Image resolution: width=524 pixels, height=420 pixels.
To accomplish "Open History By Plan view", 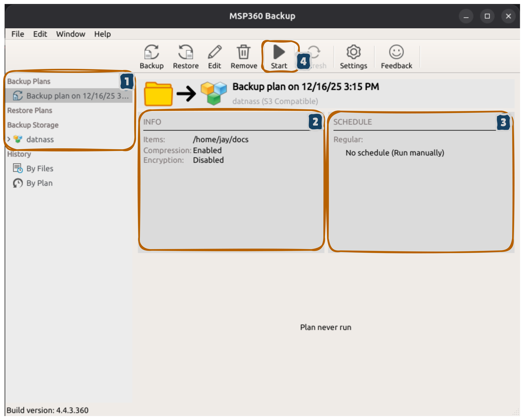I will 39,183.
